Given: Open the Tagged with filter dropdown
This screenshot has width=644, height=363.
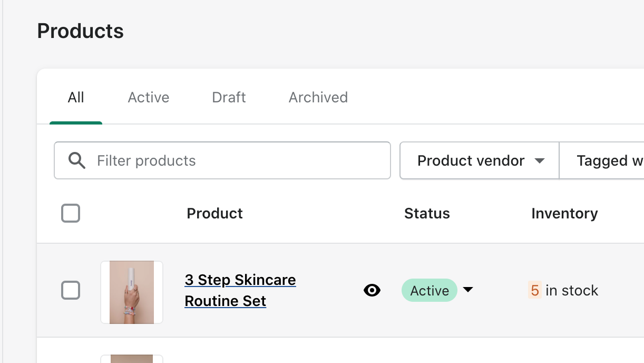Looking at the screenshot, I should coord(602,160).
